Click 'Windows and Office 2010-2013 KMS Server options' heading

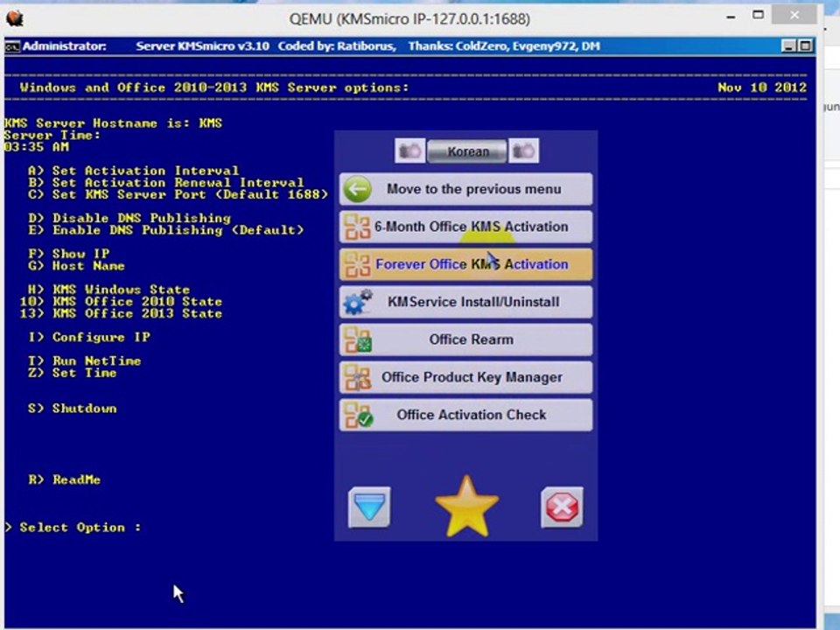click(x=213, y=87)
